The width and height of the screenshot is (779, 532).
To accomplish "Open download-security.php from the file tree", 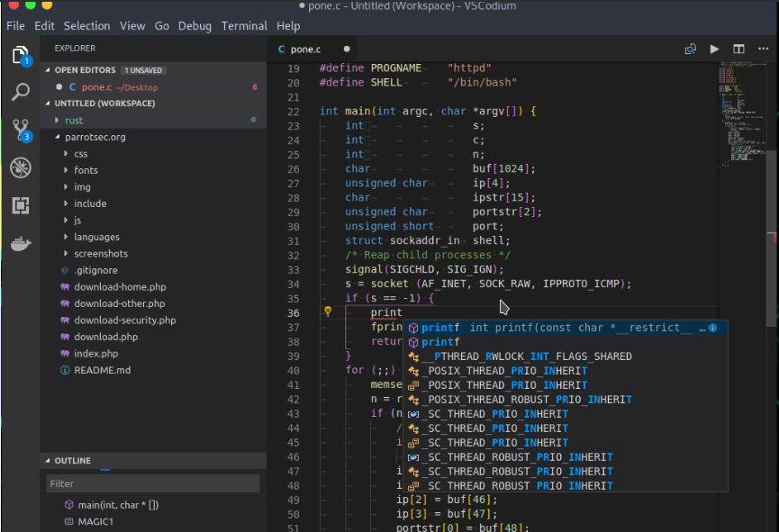I will pos(124,320).
